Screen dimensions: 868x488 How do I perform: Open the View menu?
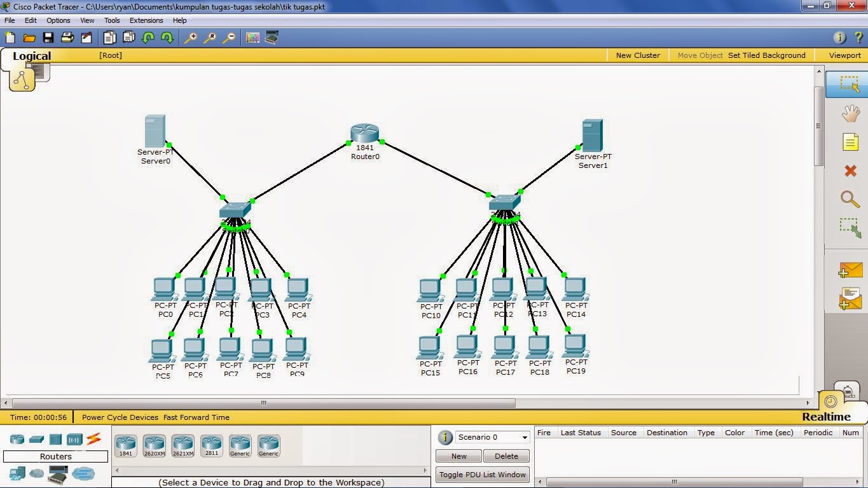click(x=87, y=20)
